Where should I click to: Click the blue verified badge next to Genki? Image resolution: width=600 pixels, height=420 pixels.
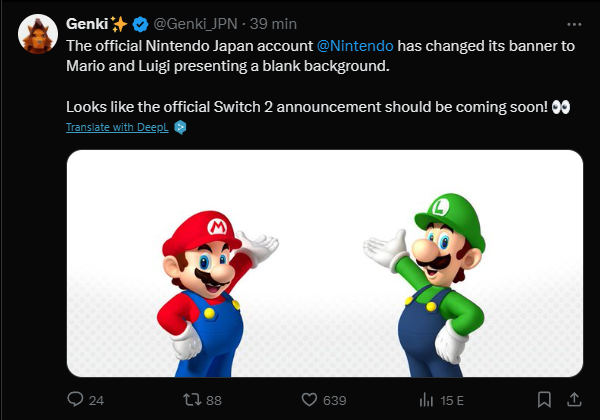click(139, 23)
